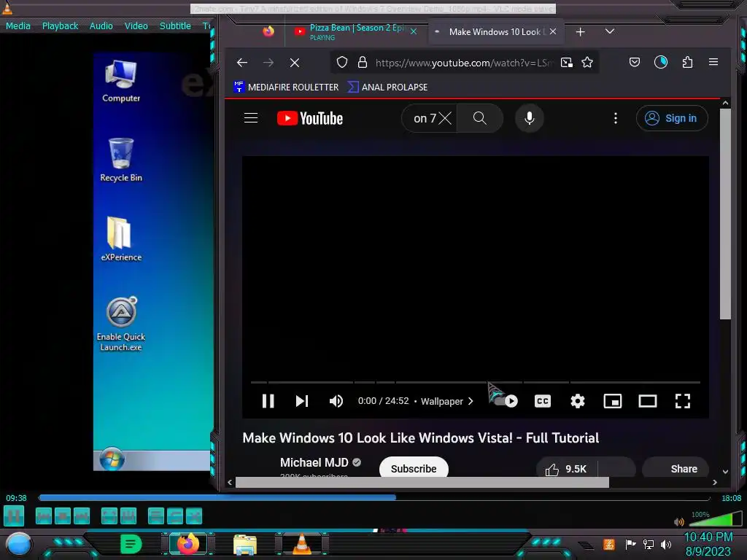Click the VLC seek progress bar
The width and height of the screenshot is (747, 560).
click(374, 497)
